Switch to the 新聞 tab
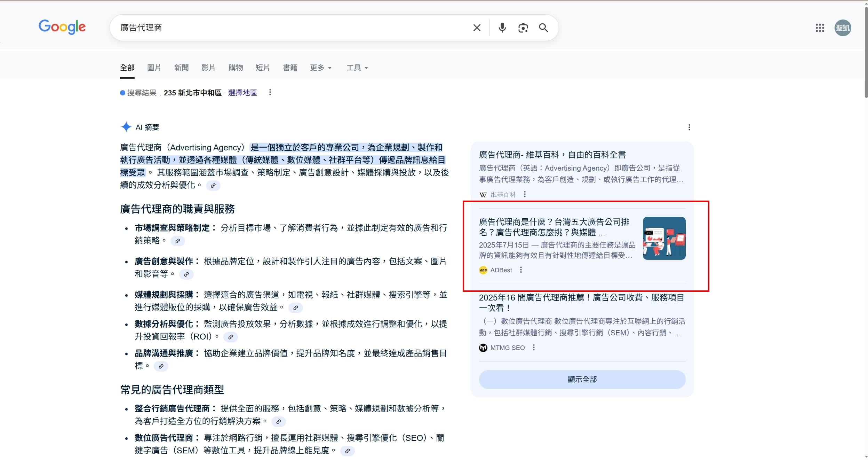The height and width of the screenshot is (460, 868). tap(181, 68)
